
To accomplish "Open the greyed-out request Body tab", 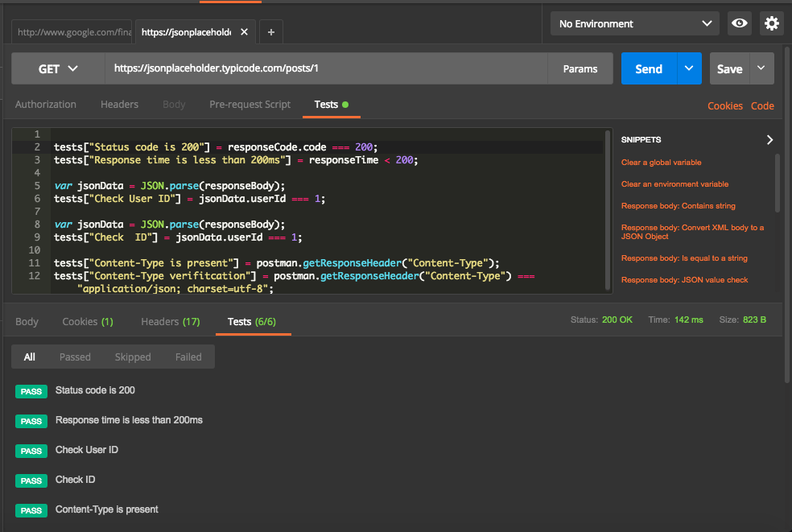I will click(x=174, y=105).
